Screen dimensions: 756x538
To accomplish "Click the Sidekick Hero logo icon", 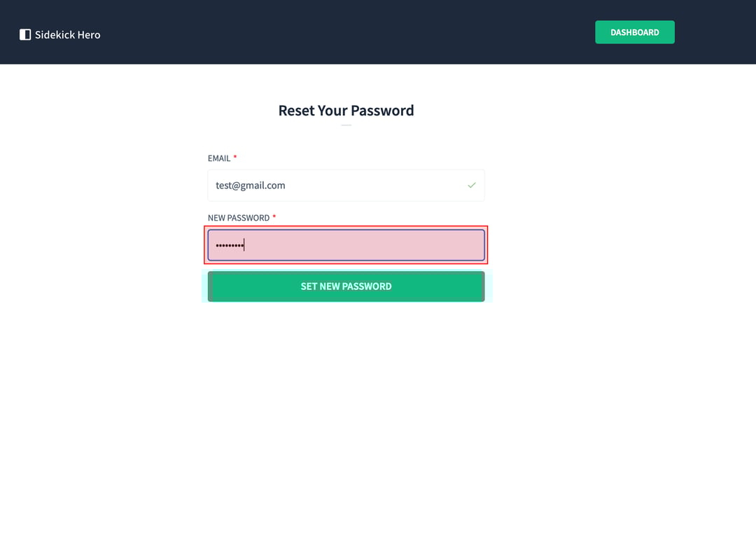I will (25, 34).
